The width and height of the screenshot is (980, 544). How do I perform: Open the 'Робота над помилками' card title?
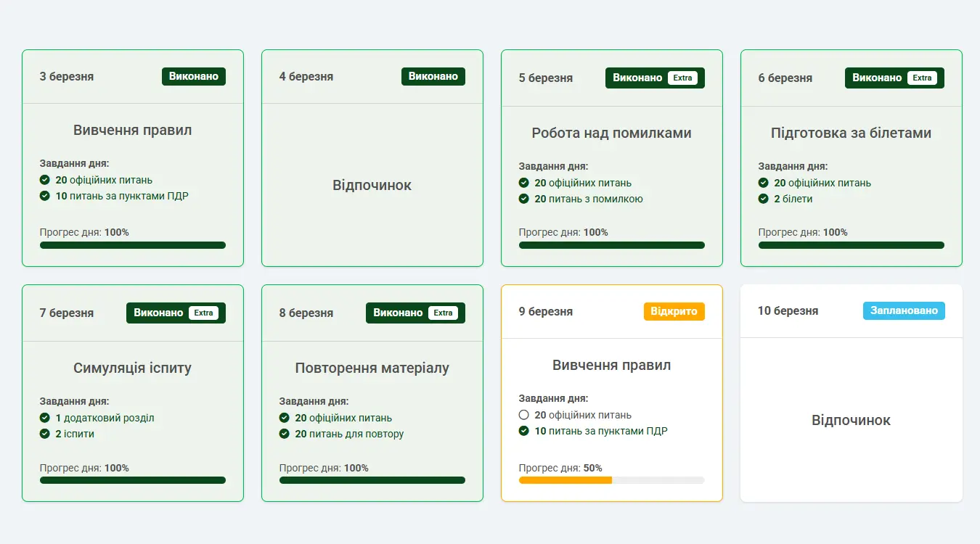tap(611, 133)
